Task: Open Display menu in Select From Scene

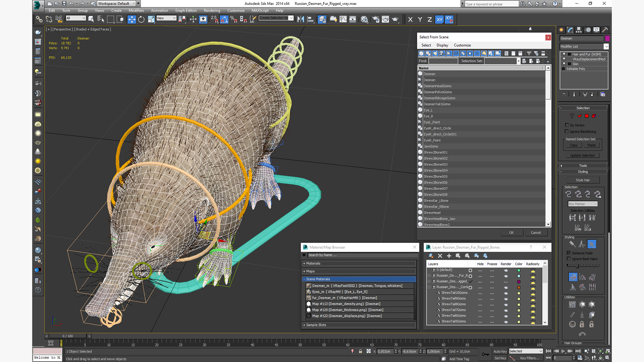Action: (x=442, y=45)
